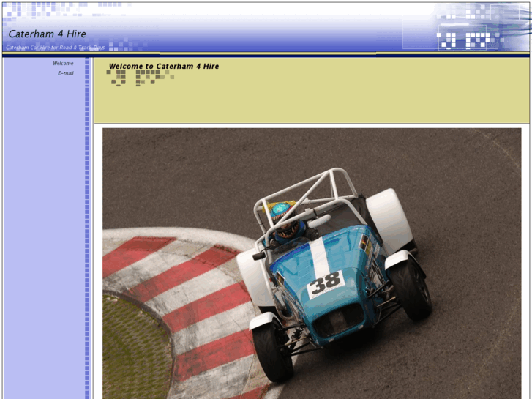Click the driver's helmet in the photo
This screenshot has width=532, height=399.
(286, 228)
